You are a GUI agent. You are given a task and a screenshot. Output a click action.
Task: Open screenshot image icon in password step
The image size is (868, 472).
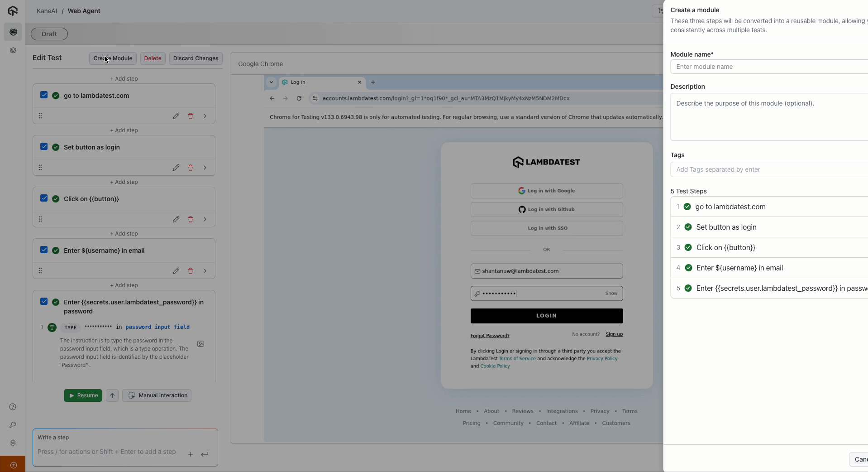pos(200,344)
